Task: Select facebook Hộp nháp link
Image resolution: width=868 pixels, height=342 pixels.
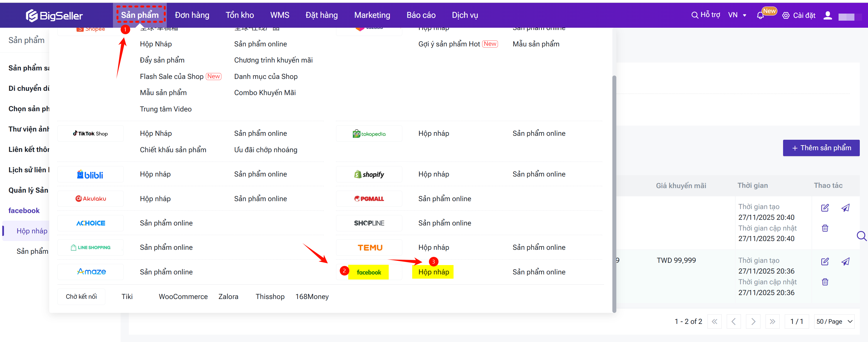Action: [433, 272]
